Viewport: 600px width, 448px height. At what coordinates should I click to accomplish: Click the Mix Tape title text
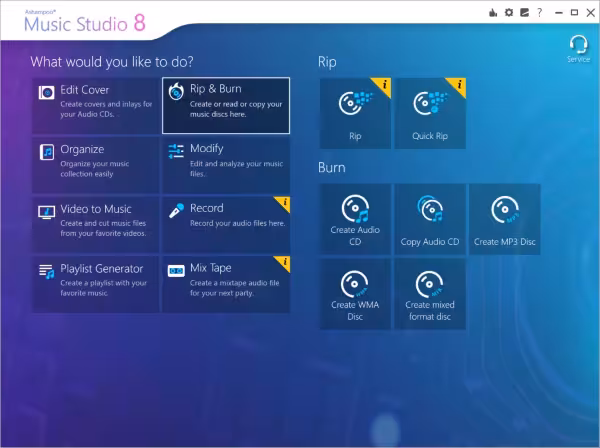210,268
